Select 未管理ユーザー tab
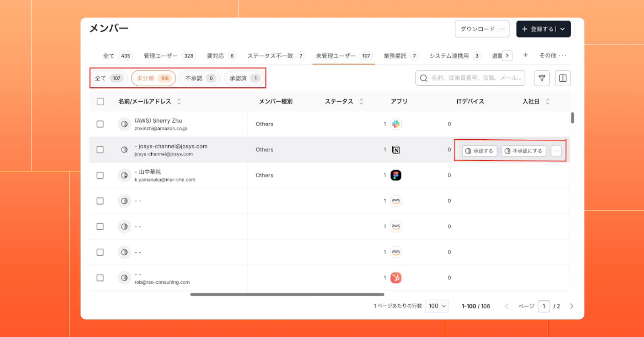Viewport: 644px width, 337px height. pyautogui.click(x=344, y=56)
